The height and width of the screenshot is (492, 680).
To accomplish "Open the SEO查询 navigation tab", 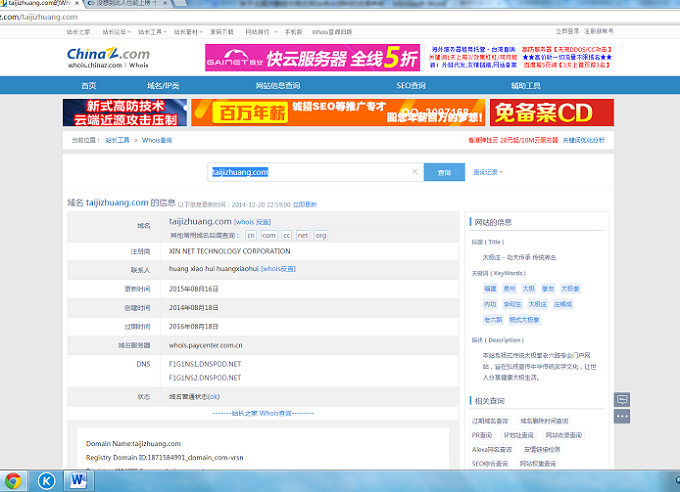I will pyautogui.click(x=410, y=86).
